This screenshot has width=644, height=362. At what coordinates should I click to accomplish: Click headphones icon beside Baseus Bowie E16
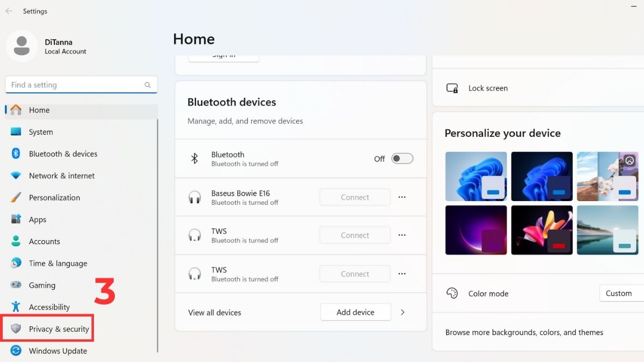[x=195, y=197]
